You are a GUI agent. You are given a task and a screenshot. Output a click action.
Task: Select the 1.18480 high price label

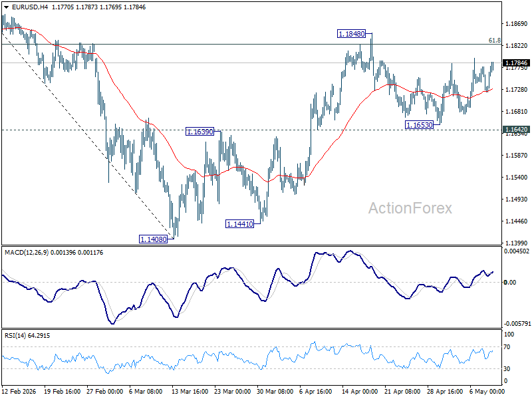352,34
